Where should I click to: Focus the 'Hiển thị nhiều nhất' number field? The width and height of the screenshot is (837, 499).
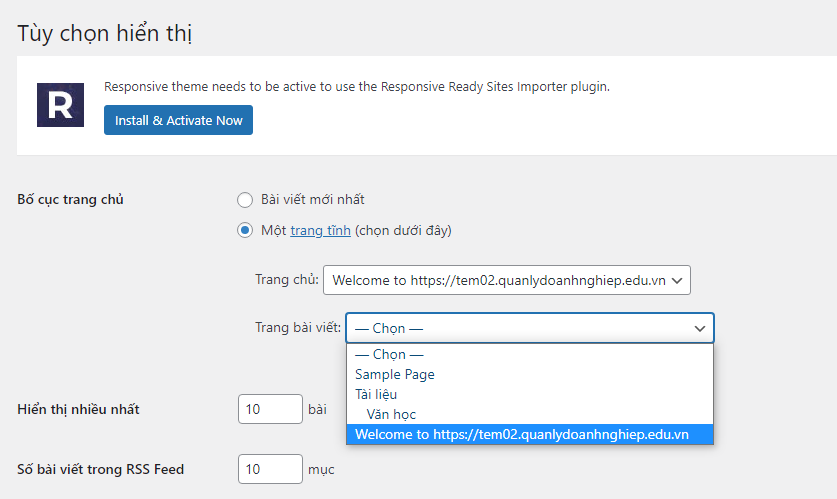coord(270,409)
